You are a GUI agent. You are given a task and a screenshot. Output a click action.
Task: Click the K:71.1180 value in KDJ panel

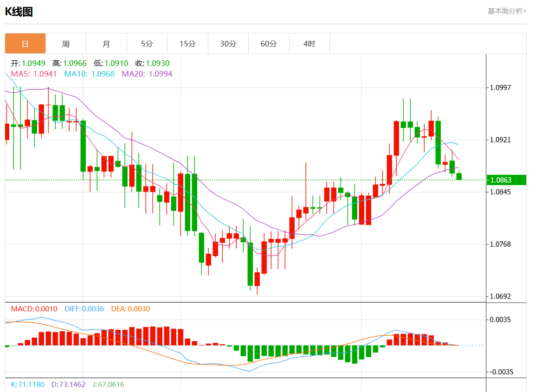(28, 385)
